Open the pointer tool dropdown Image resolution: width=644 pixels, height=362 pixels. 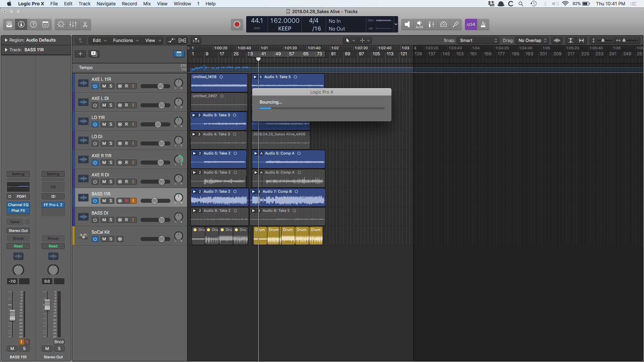point(350,41)
